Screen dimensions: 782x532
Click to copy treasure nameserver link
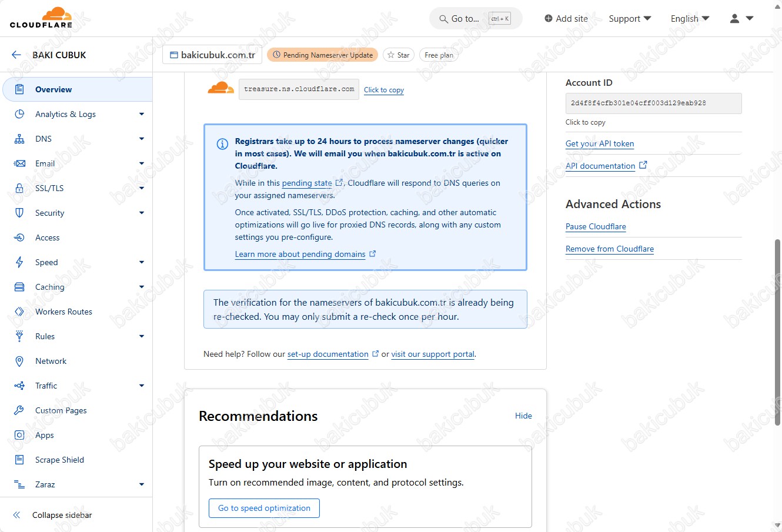pyautogui.click(x=383, y=90)
